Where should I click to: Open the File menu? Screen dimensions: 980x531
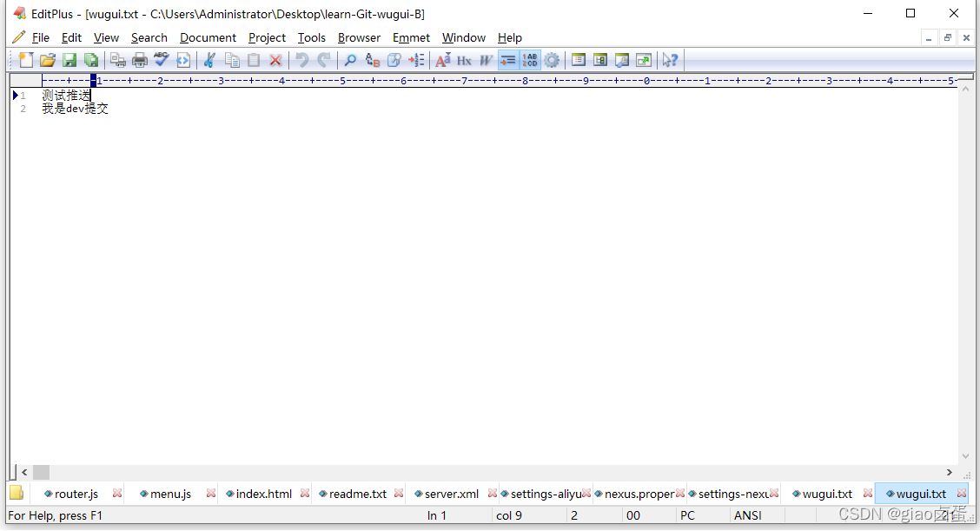41,37
